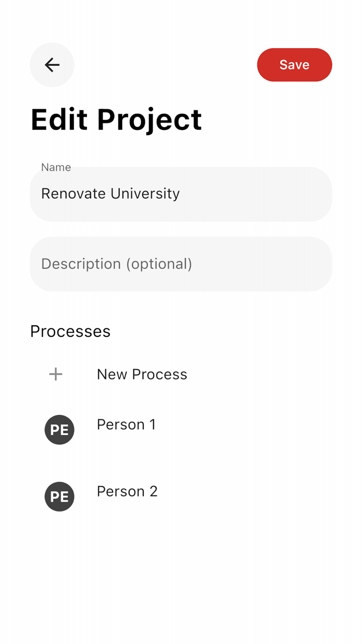
Task: Select the PE avatar beside Person 2
Action: point(59,496)
